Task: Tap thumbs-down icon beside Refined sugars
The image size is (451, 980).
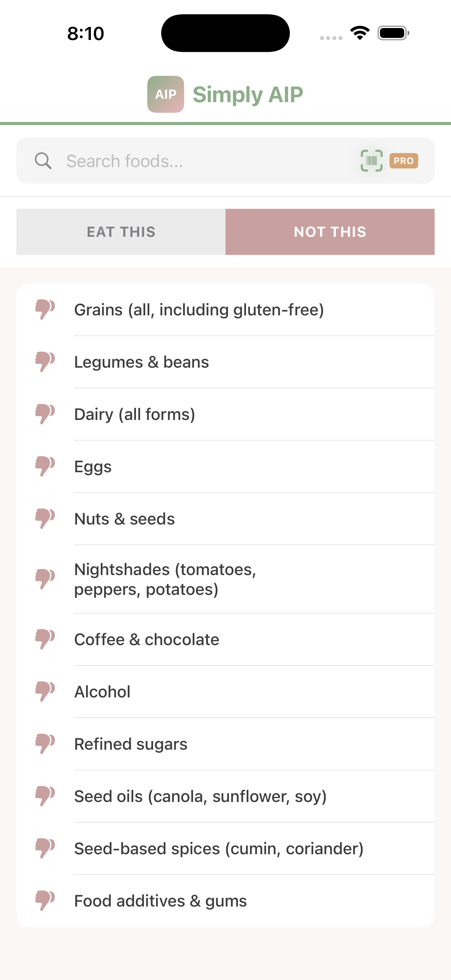Action: click(45, 744)
